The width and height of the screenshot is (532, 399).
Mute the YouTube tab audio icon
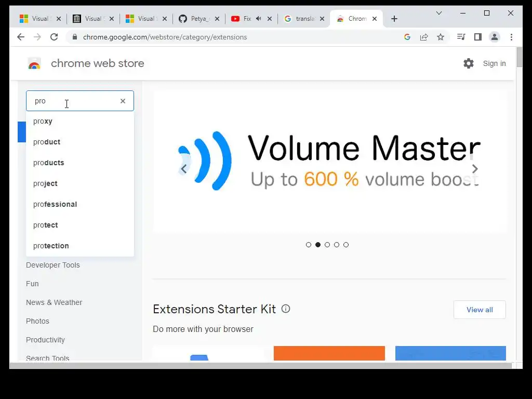259,19
